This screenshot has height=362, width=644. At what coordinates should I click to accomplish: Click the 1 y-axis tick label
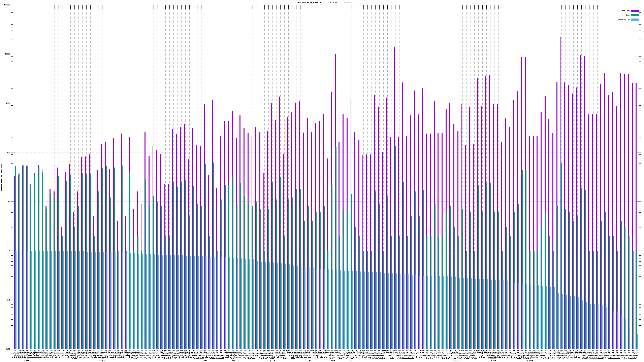tap(10, 251)
